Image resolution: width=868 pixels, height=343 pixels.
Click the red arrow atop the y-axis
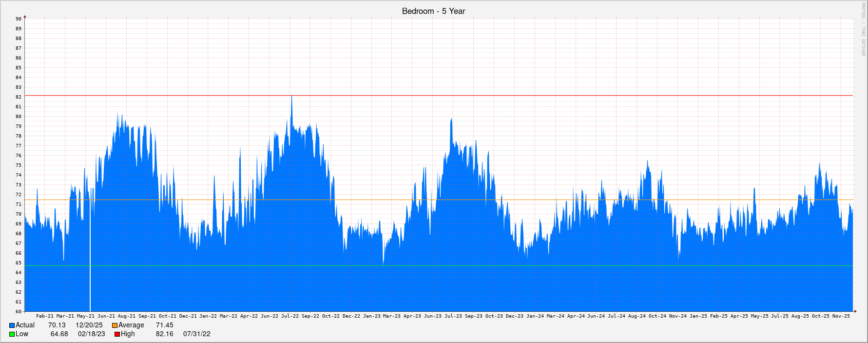[25, 17]
